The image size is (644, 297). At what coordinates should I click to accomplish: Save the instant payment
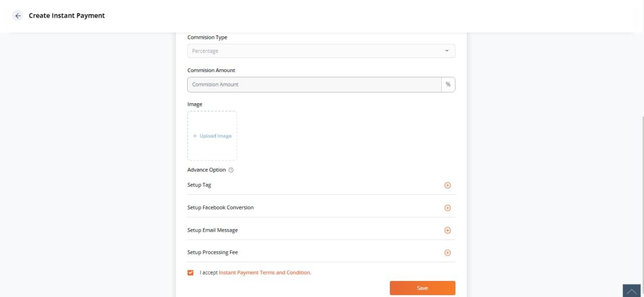click(423, 288)
